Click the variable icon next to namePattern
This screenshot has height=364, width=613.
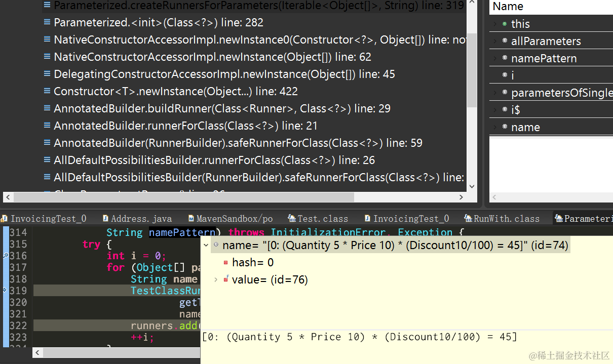point(505,58)
